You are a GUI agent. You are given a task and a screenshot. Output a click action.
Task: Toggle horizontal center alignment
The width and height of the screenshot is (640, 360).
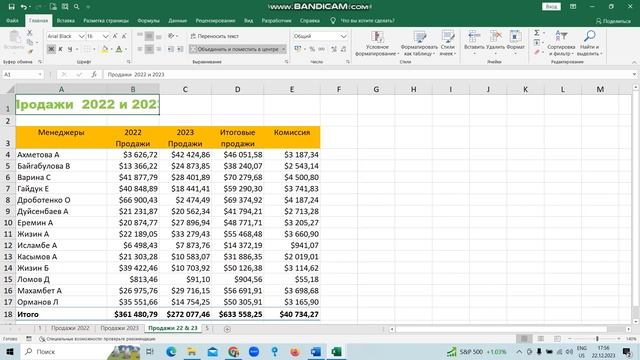(x=149, y=49)
